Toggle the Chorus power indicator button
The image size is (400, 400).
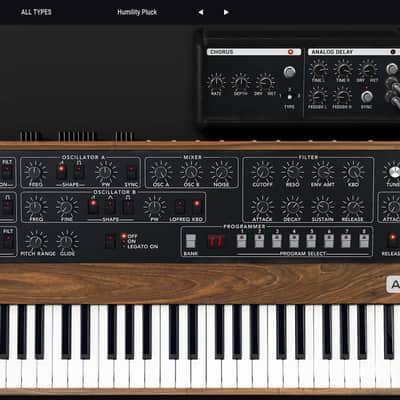290,52
